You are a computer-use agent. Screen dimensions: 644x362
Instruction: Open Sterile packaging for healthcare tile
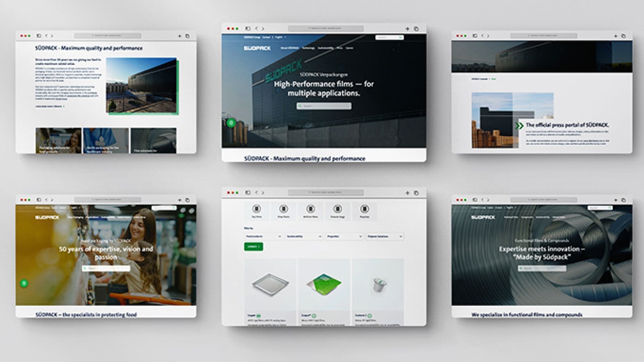pyautogui.click(x=106, y=140)
